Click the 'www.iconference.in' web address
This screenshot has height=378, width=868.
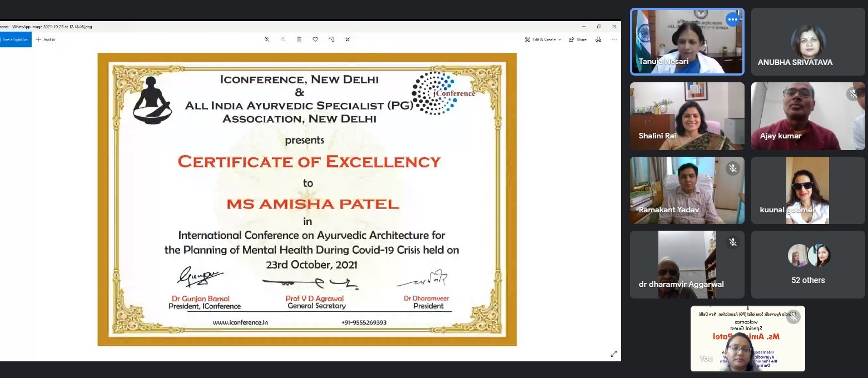pos(240,322)
